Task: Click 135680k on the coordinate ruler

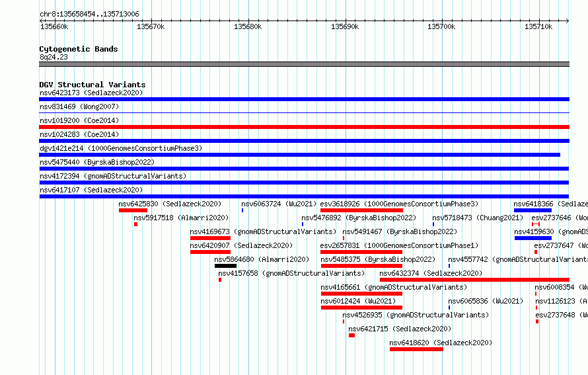Action: pos(248,26)
